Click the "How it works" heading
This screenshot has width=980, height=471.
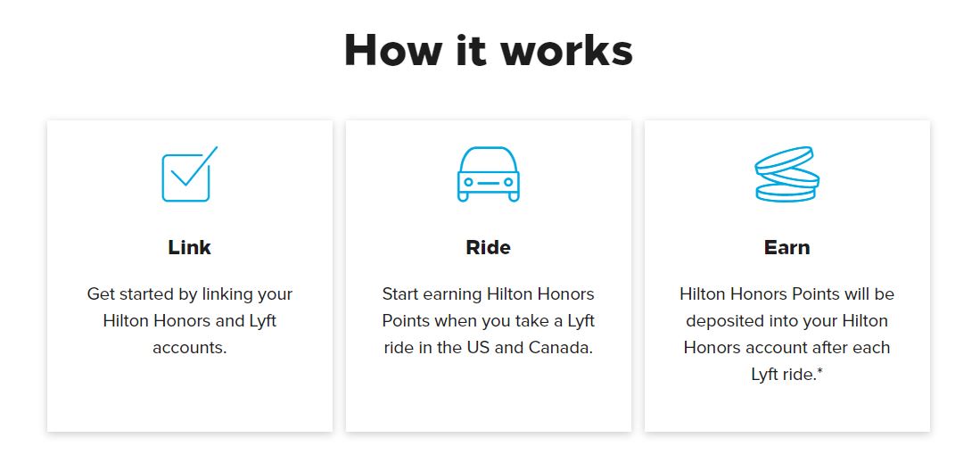[x=489, y=50]
